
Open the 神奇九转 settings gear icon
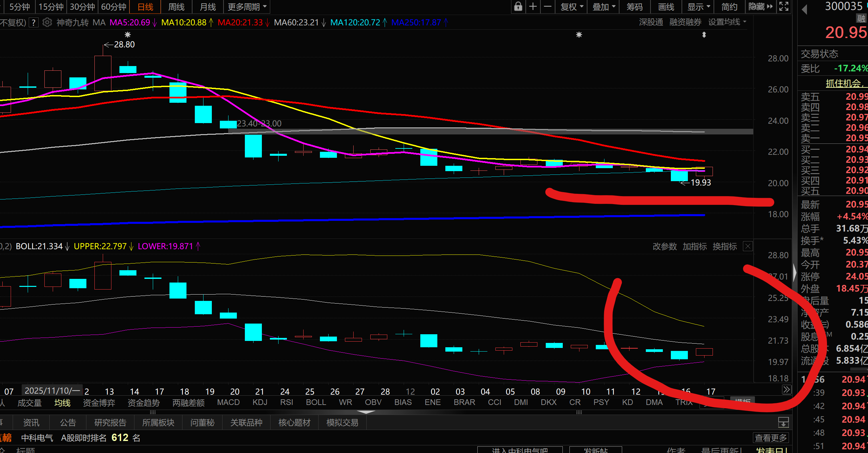click(47, 23)
